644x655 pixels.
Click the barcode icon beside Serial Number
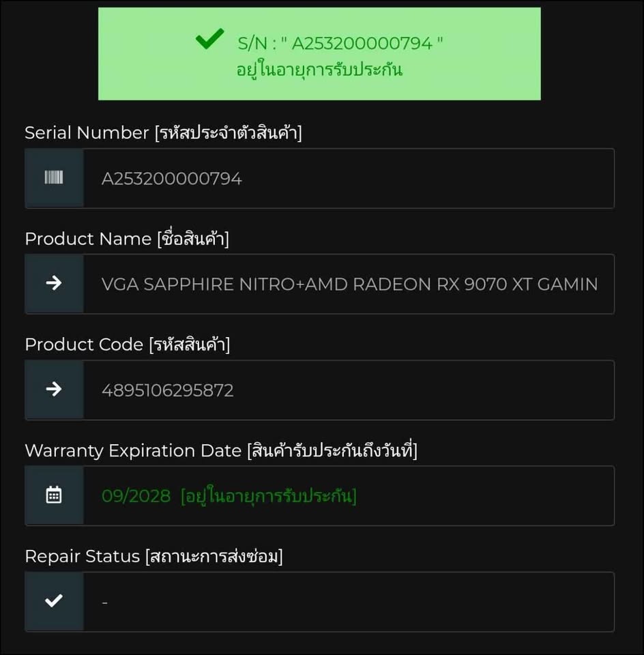54,178
